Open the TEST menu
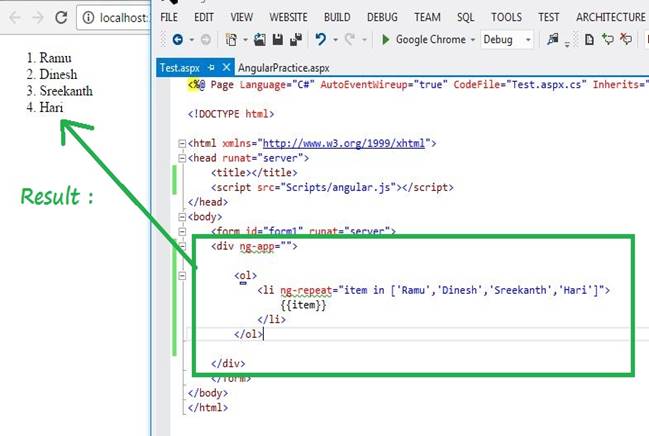This screenshot has width=649, height=436. click(548, 17)
